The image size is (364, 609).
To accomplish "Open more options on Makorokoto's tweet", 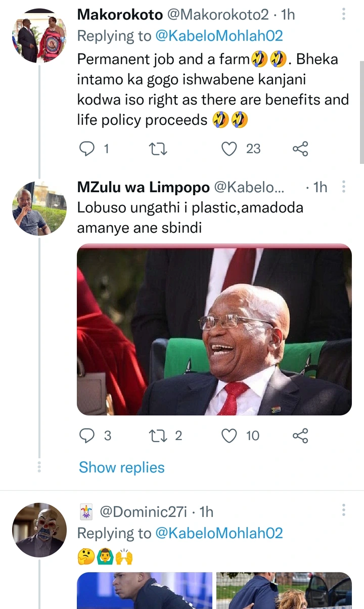I will pyautogui.click(x=344, y=14).
